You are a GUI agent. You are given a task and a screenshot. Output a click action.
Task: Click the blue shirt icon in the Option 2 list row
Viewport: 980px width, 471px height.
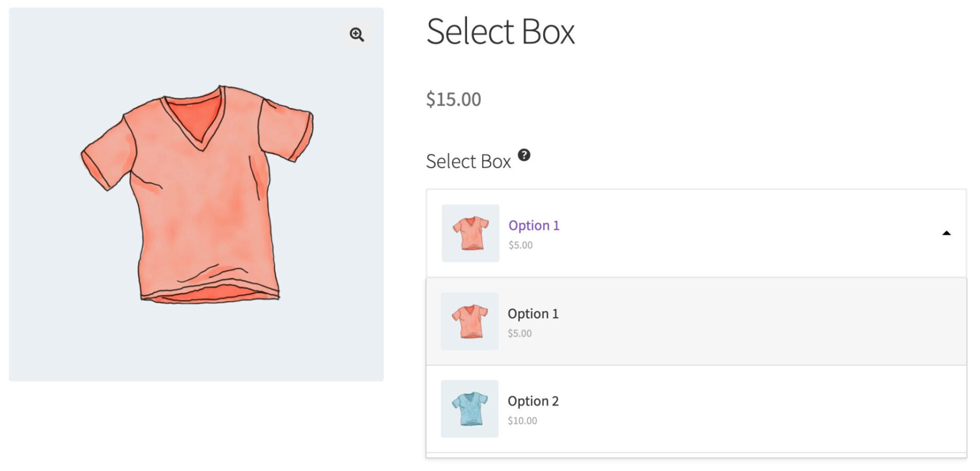tap(469, 409)
